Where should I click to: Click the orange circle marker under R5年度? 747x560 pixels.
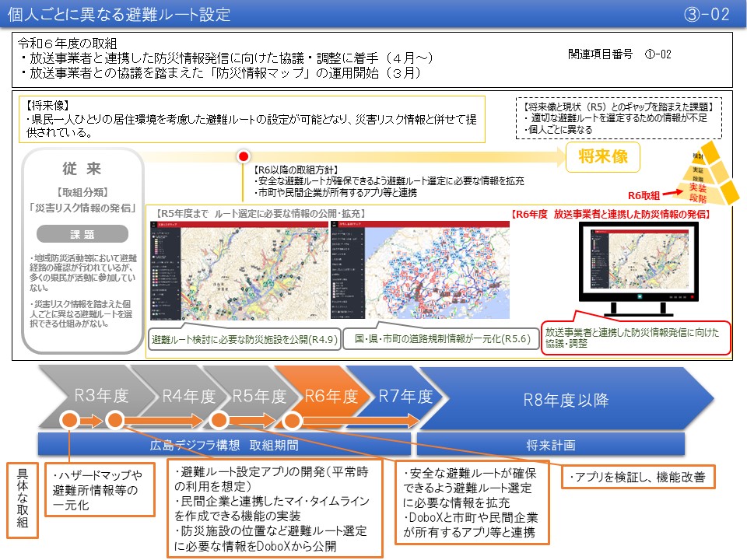[219, 422]
